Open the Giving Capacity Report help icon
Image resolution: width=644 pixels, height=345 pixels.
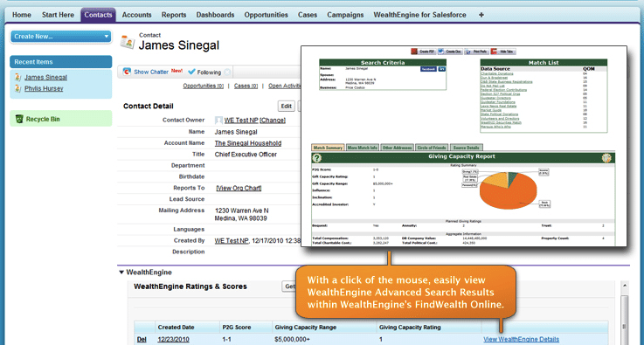point(316,158)
